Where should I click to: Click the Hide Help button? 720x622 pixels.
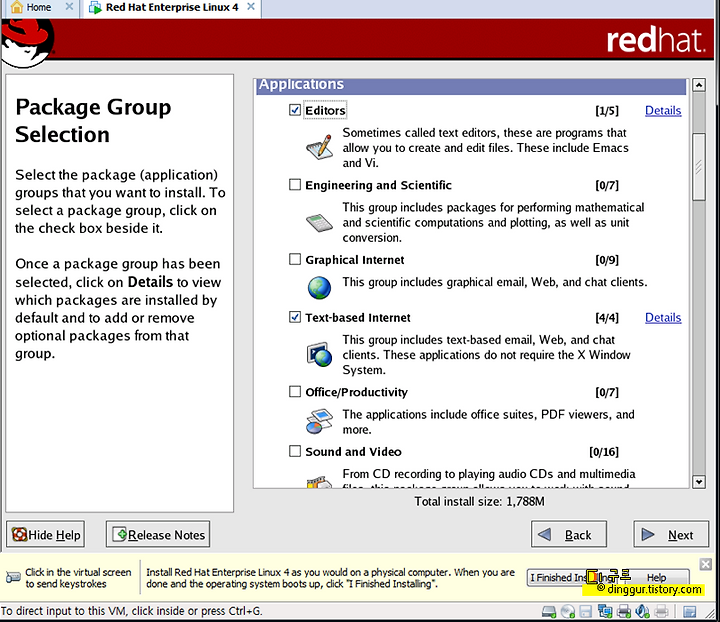[x=45, y=534]
